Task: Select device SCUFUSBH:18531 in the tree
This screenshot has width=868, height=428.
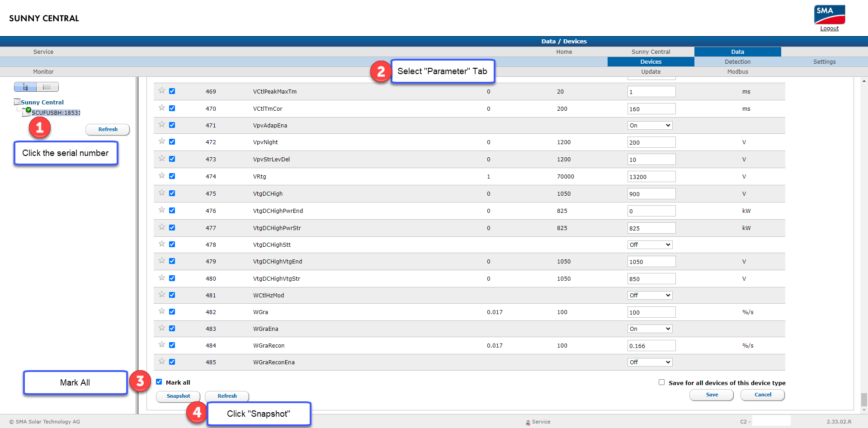Action: [56, 113]
